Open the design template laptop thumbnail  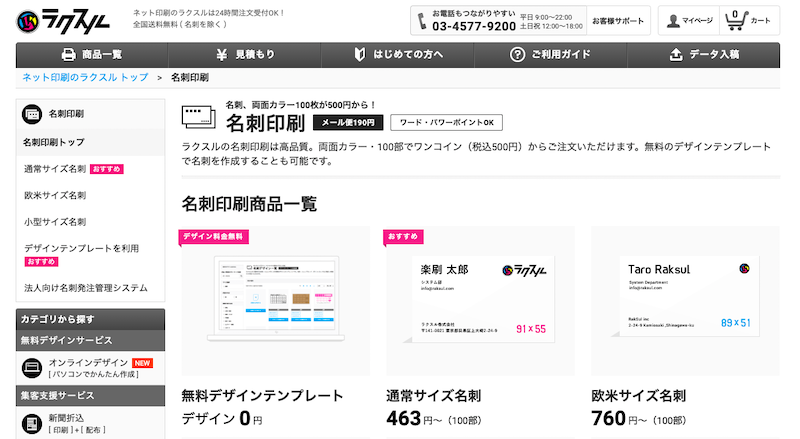tap(276, 301)
